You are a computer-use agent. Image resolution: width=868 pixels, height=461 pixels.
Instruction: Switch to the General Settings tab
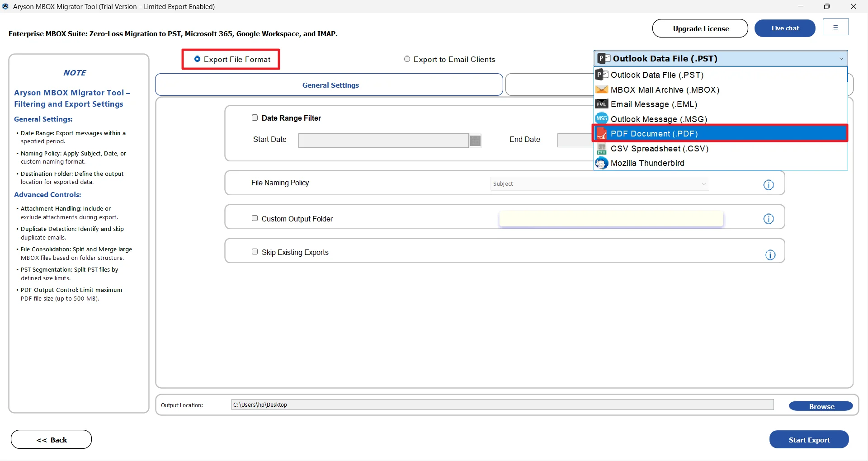(329, 85)
